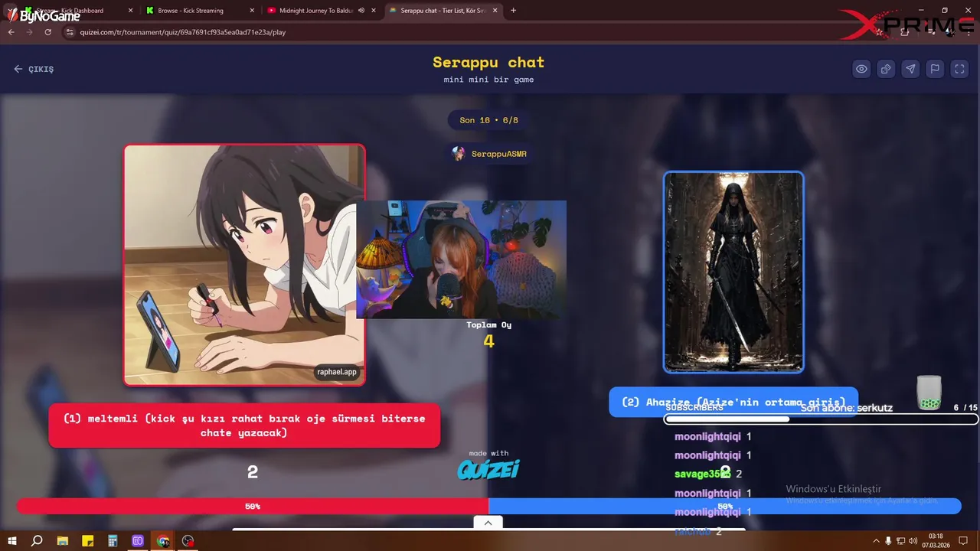This screenshot has width=980, height=551.
Task: Vote for the dark hooded warrior image
Action: [733, 272]
